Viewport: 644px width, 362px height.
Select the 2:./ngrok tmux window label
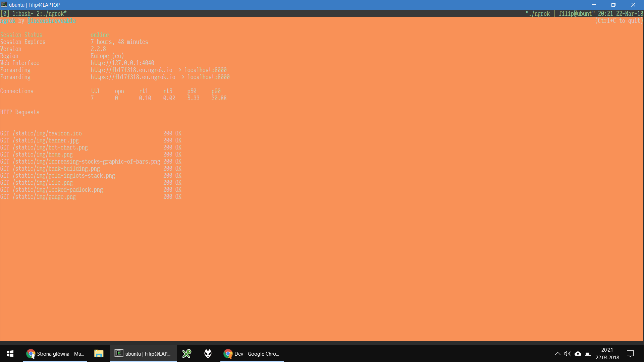pyautogui.click(x=52, y=13)
